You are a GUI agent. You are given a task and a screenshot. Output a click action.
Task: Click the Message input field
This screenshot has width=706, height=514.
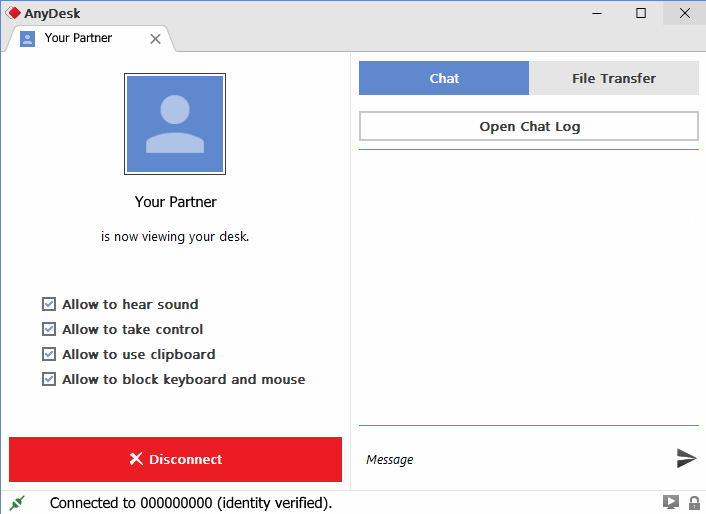tap(516, 460)
